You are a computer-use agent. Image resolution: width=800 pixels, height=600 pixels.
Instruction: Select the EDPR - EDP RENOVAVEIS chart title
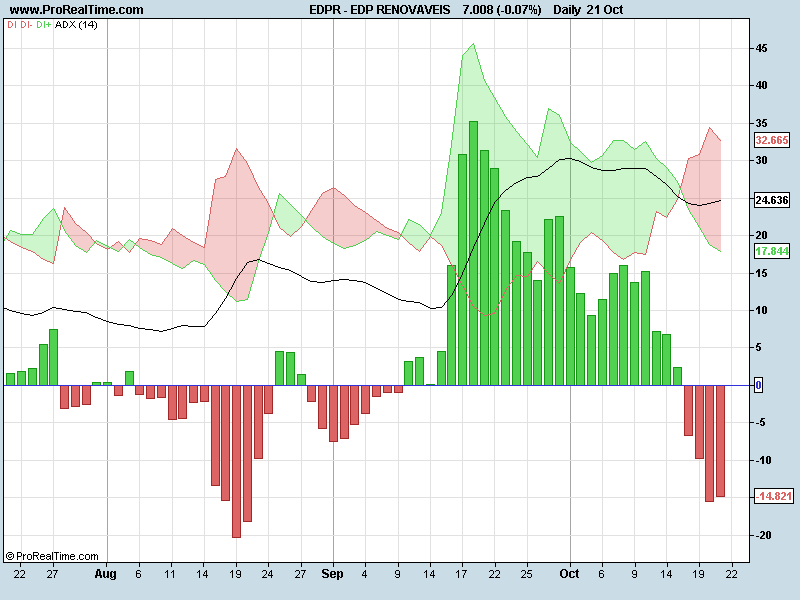(380, 10)
